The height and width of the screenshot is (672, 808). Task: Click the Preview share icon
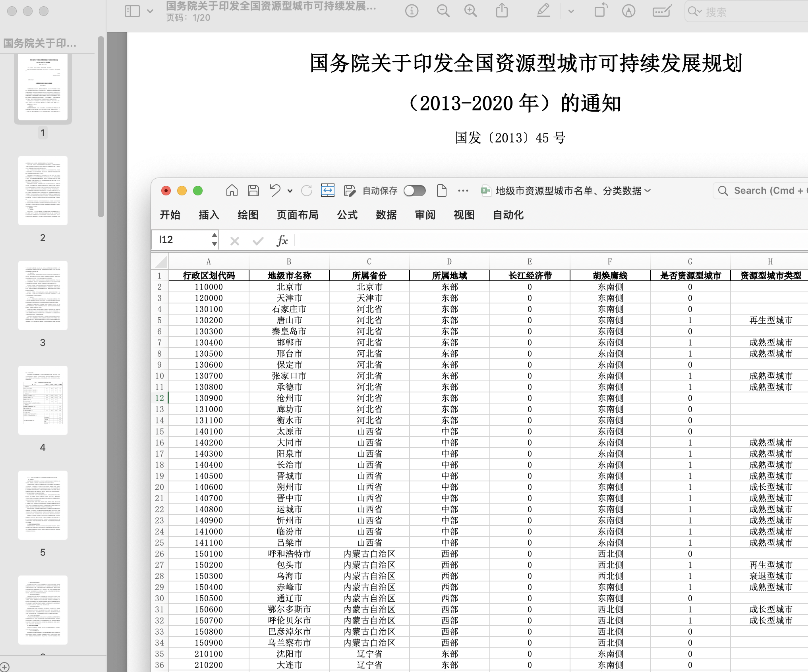click(x=502, y=11)
